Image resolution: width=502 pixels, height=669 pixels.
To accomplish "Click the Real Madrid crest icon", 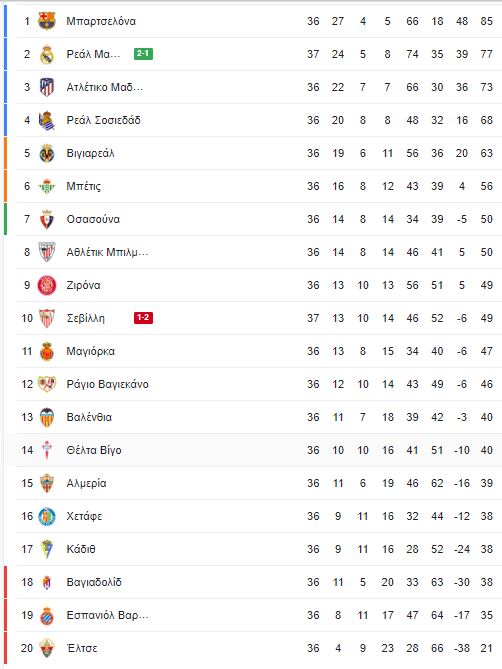I will [47, 54].
